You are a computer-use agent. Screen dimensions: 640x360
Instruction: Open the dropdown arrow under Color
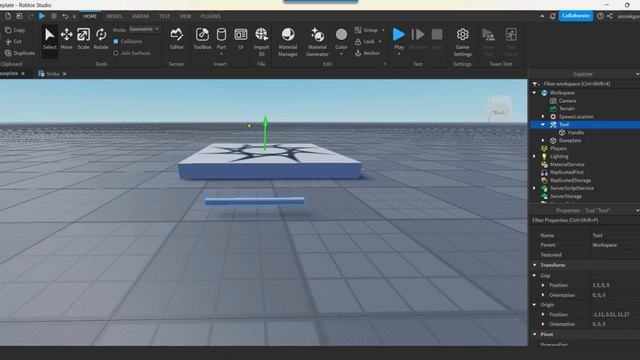click(341, 54)
